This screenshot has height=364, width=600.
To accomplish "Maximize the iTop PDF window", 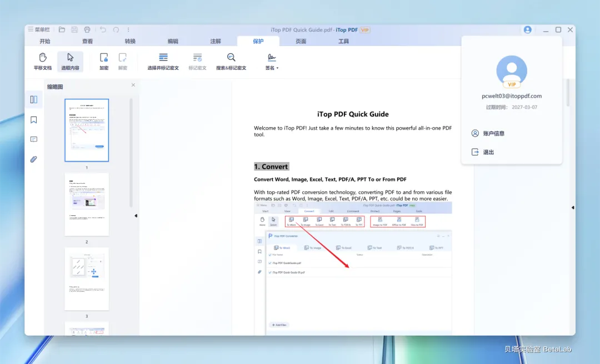I will 558,30.
